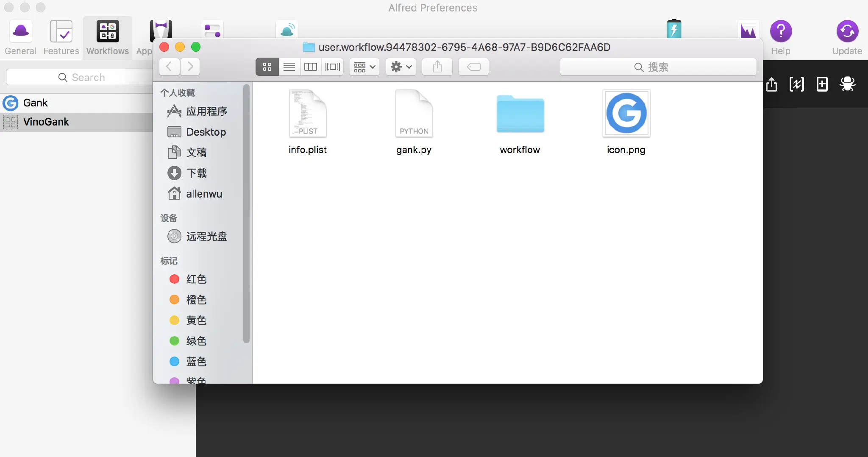Viewport: 868px width, 457px height.
Task: Open Desktop in Finder sidebar
Action: [x=198, y=132]
